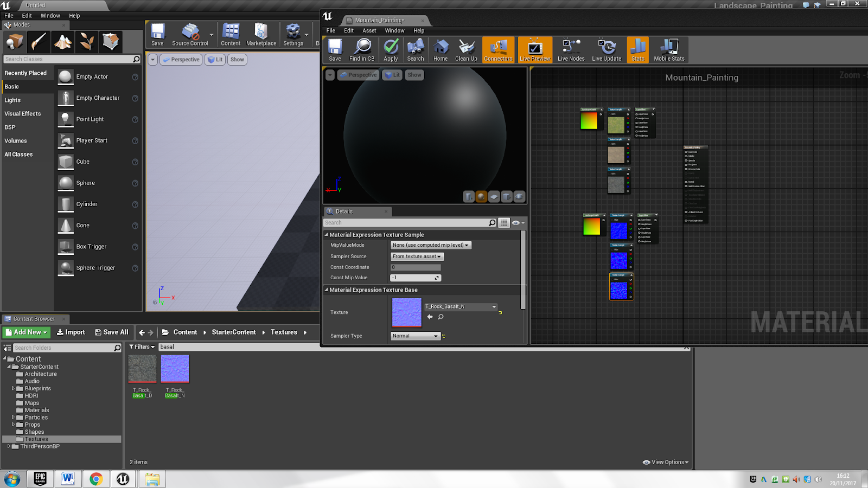Open Add New dropdown in Content Browser
The width and height of the screenshot is (868, 488).
(26, 332)
